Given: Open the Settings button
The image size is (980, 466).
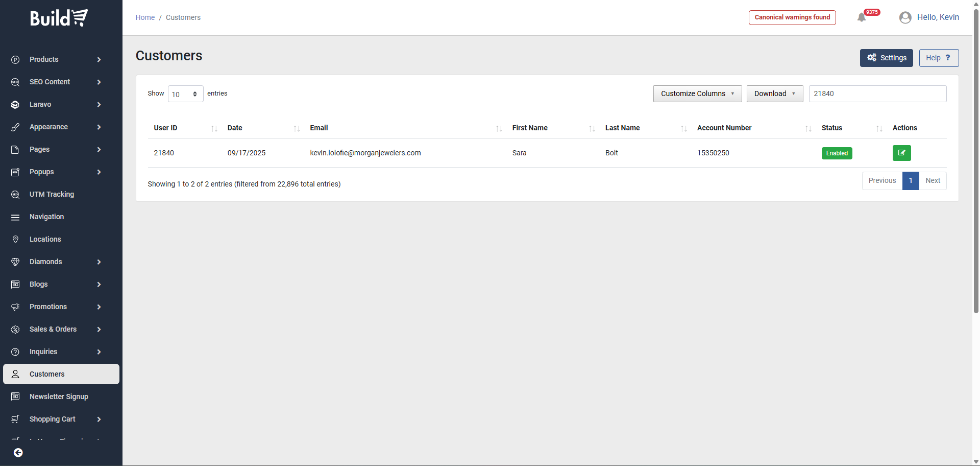Looking at the screenshot, I should [x=887, y=58].
